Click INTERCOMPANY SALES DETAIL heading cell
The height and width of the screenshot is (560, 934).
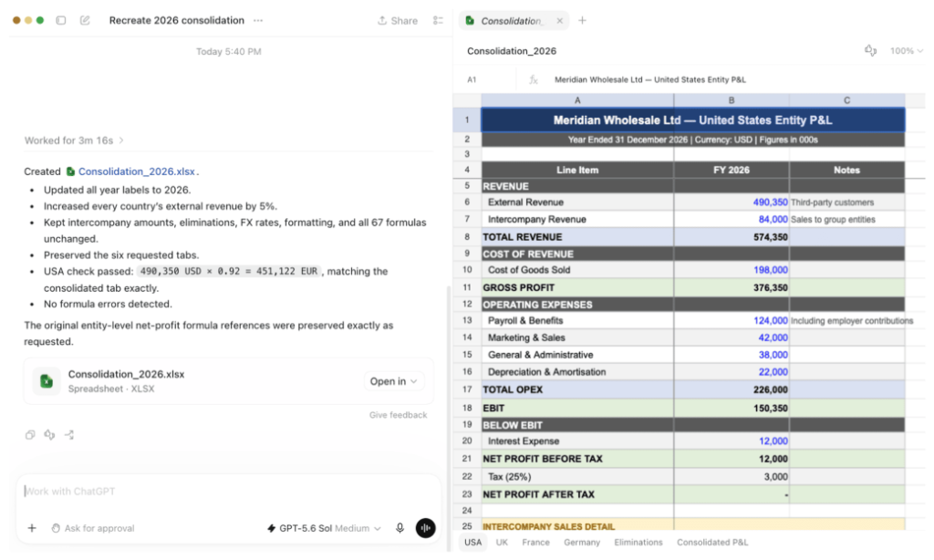577,526
